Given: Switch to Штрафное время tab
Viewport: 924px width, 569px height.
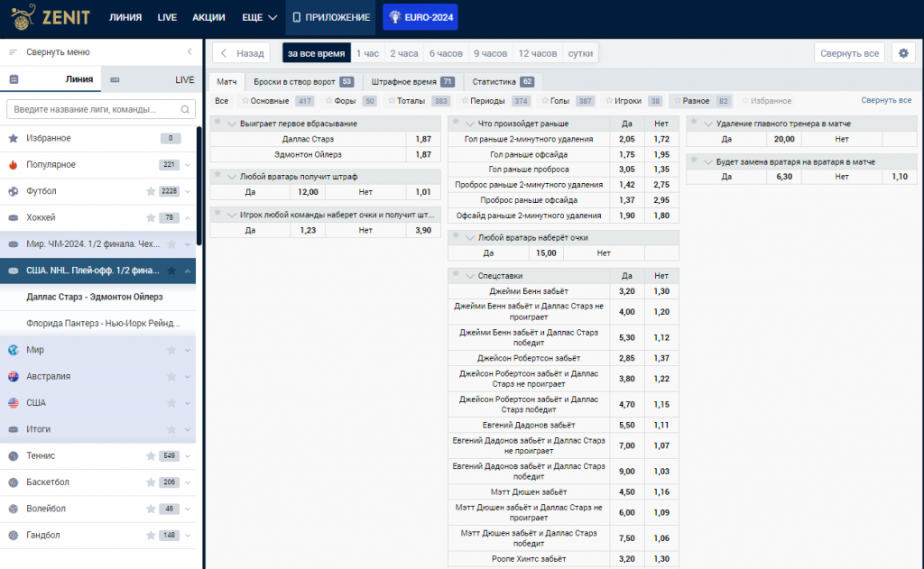Looking at the screenshot, I should 412,82.
